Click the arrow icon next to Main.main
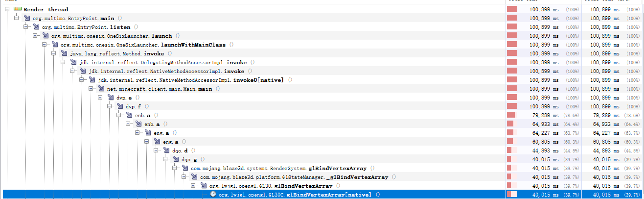644x199 pixels. pos(102,89)
